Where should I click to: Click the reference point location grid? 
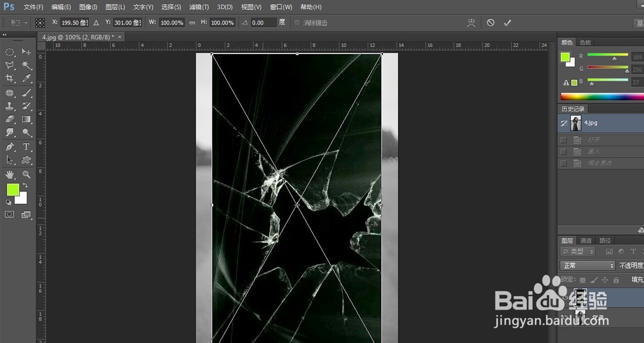pyautogui.click(x=40, y=23)
